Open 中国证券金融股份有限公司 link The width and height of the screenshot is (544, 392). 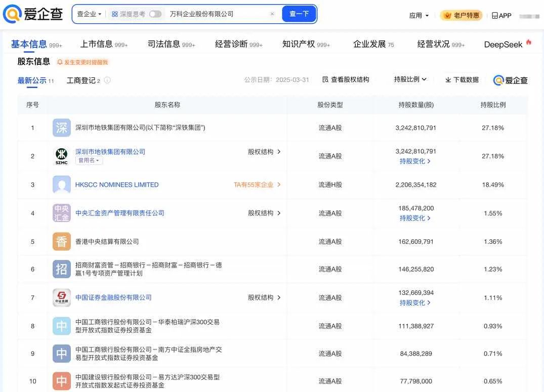click(x=113, y=297)
